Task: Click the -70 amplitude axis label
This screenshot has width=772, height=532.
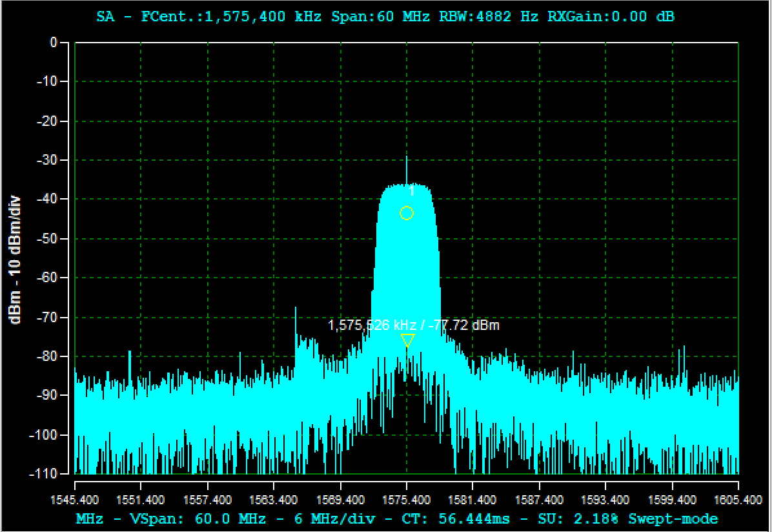Action: 47,317
